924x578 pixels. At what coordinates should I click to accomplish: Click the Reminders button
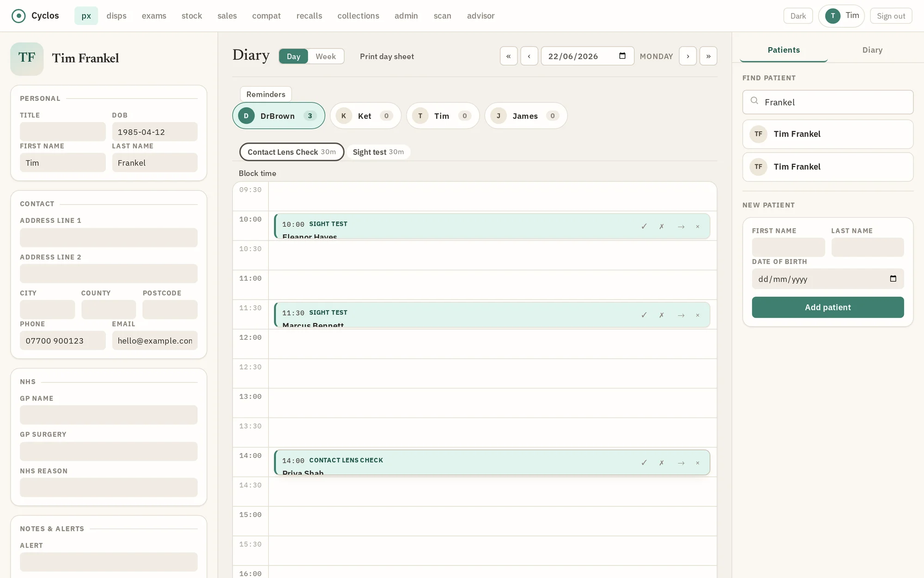[x=266, y=94]
